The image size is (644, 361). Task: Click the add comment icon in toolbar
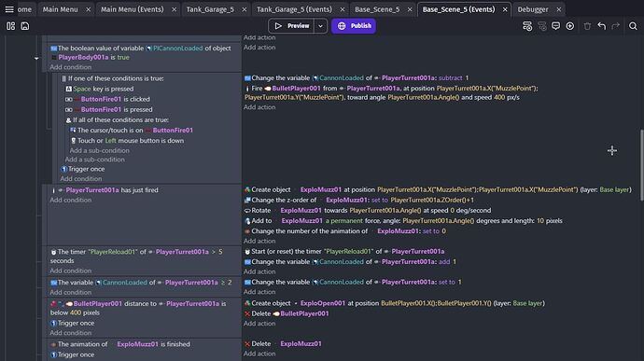[x=555, y=26]
